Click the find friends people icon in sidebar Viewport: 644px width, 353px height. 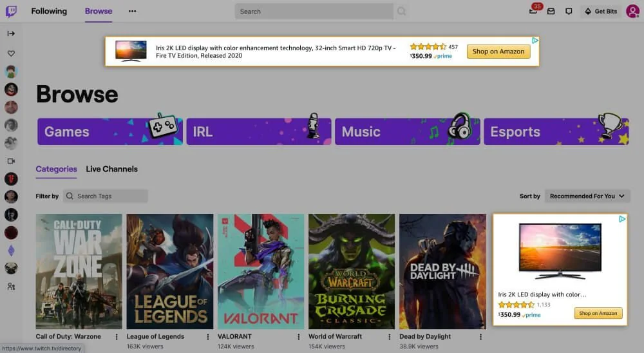click(x=11, y=287)
